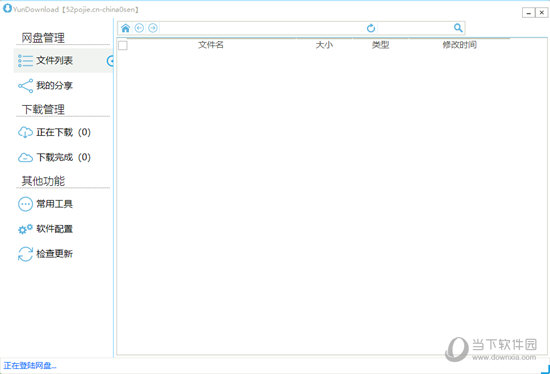Click the 软件配置 gears icon
The height and width of the screenshot is (374, 550).
pyautogui.click(x=25, y=229)
